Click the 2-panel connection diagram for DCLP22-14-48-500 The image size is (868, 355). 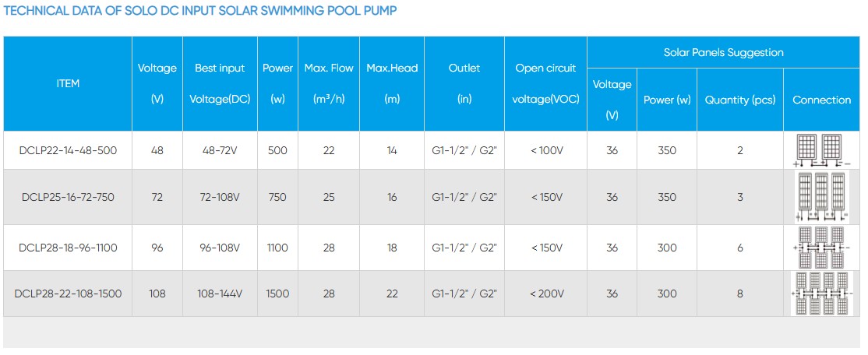(x=822, y=150)
